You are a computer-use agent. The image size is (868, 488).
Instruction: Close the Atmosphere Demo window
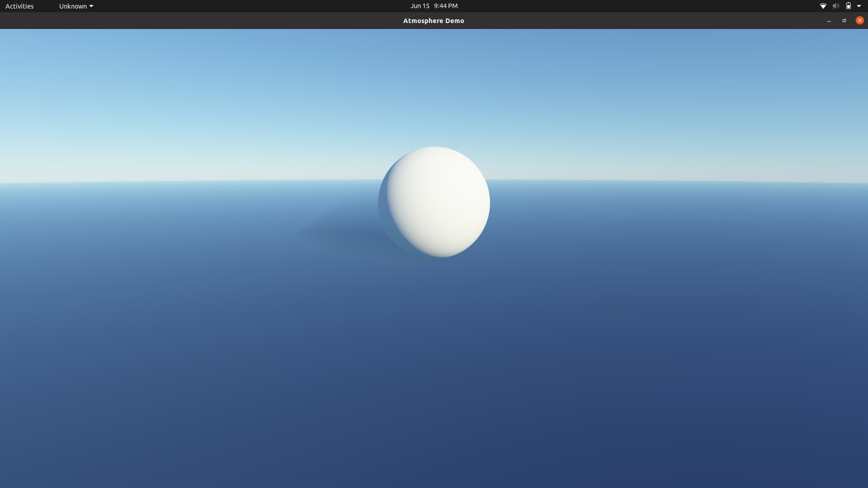[859, 20]
